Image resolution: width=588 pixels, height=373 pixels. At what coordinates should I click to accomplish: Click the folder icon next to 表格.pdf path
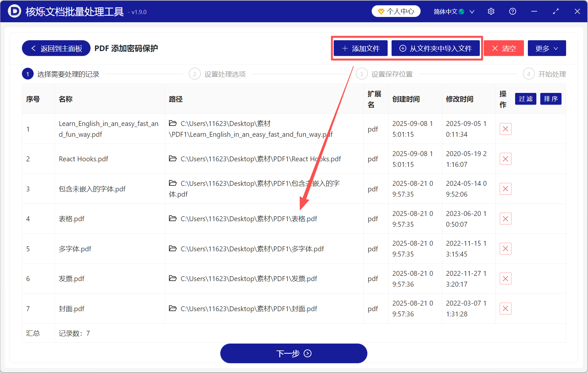tap(173, 219)
